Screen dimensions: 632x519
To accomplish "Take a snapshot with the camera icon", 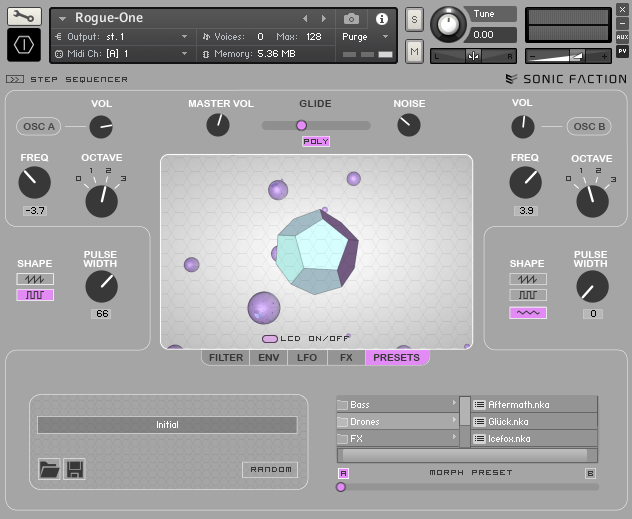I will (x=351, y=19).
